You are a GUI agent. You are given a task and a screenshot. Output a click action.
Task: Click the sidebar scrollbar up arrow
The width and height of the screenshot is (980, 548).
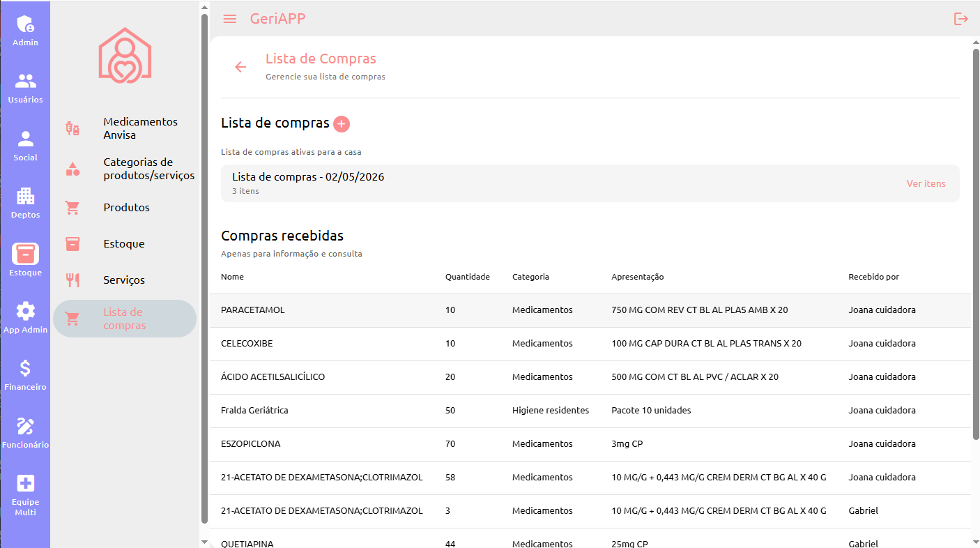tap(204, 8)
